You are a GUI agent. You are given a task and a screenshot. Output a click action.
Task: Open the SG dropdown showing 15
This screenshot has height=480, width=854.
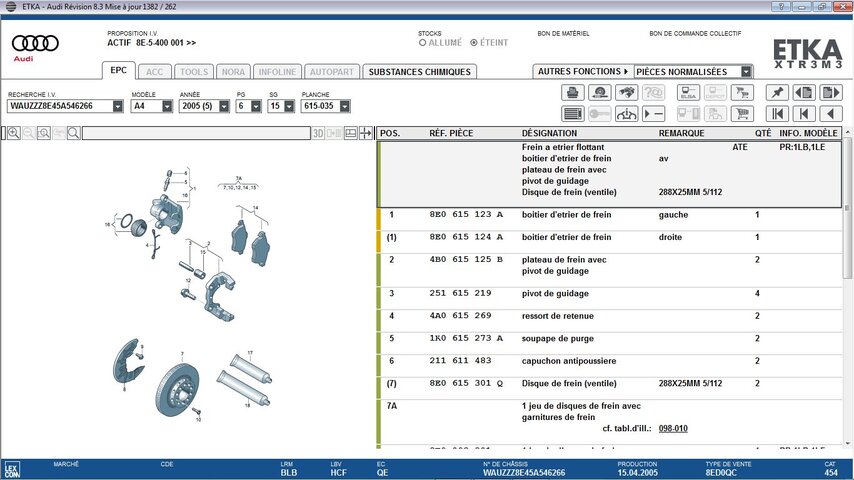click(x=289, y=106)
